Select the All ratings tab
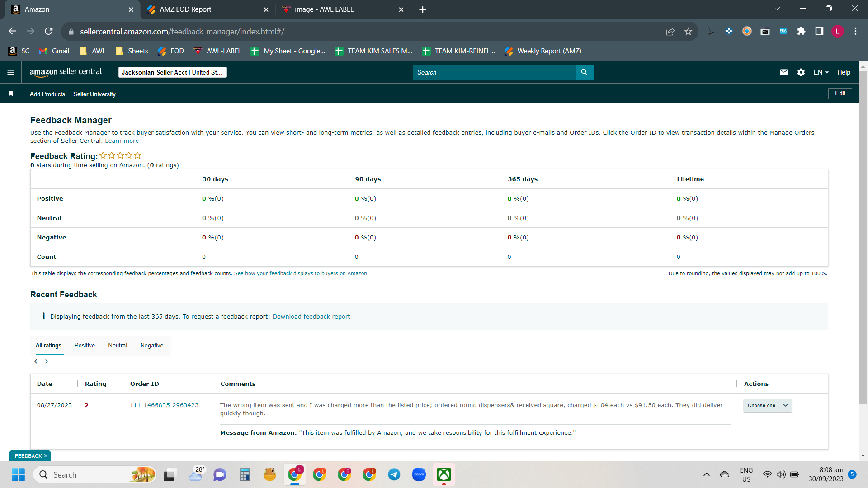This screenshot has height=488, width=868. click(48, 345)
